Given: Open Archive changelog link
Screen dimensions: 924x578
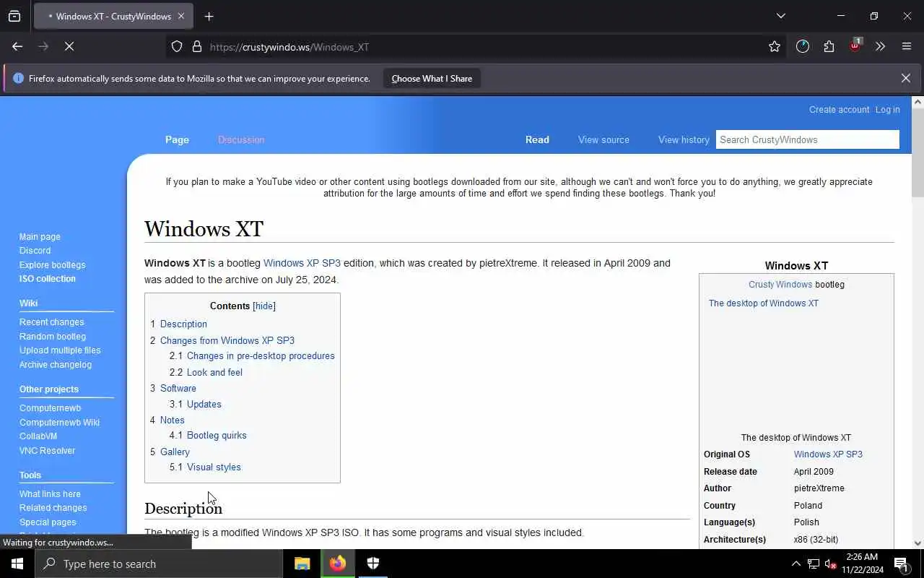Looking at the screenshot, I should (55, 365).
